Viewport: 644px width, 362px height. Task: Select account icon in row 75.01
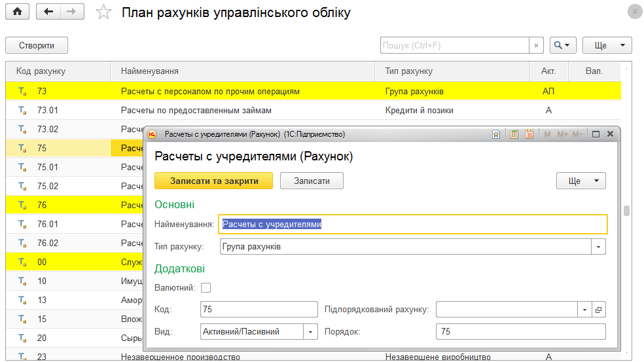pyautogui.click(x=22, y=167)
